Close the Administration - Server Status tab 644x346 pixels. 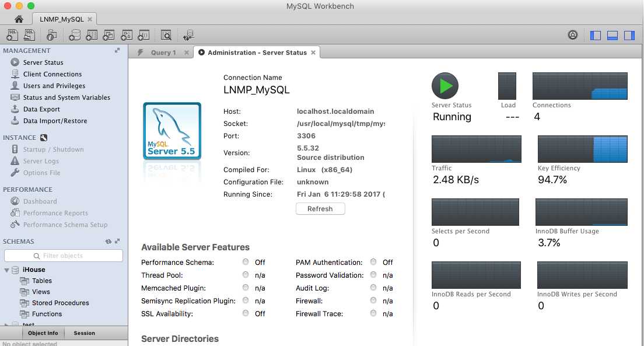click(313, 53)
